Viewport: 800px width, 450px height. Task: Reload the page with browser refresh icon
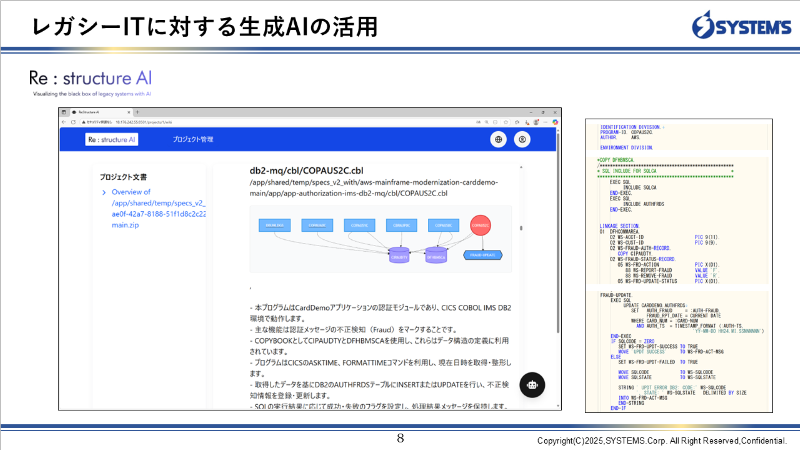[73, 122]
